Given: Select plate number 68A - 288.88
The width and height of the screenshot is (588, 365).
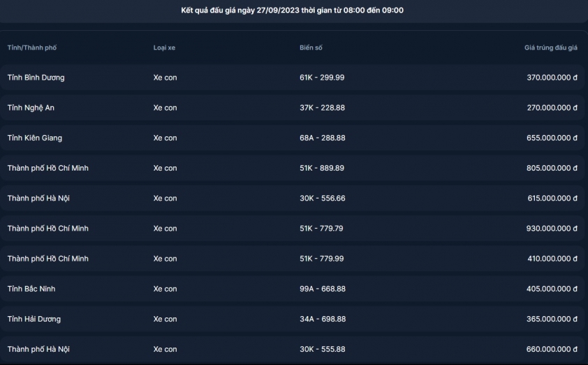Looking at the screenshot, I should [x=322, y=138].
